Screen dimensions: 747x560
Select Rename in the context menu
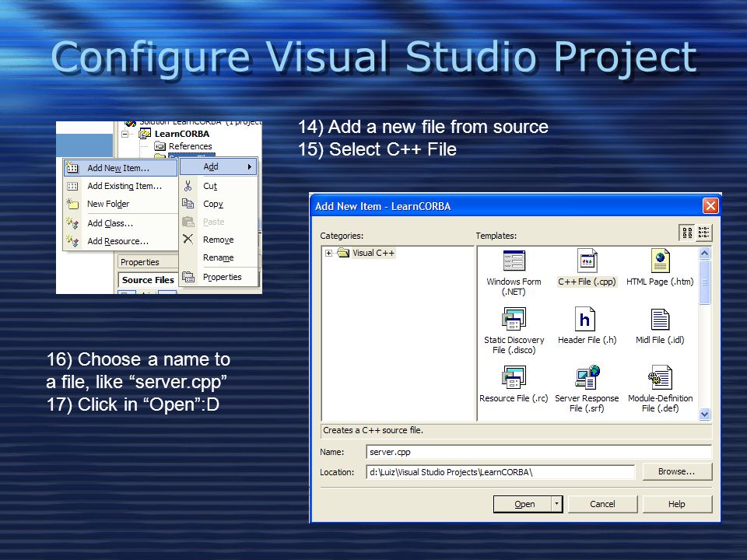(x=219, y=257)
